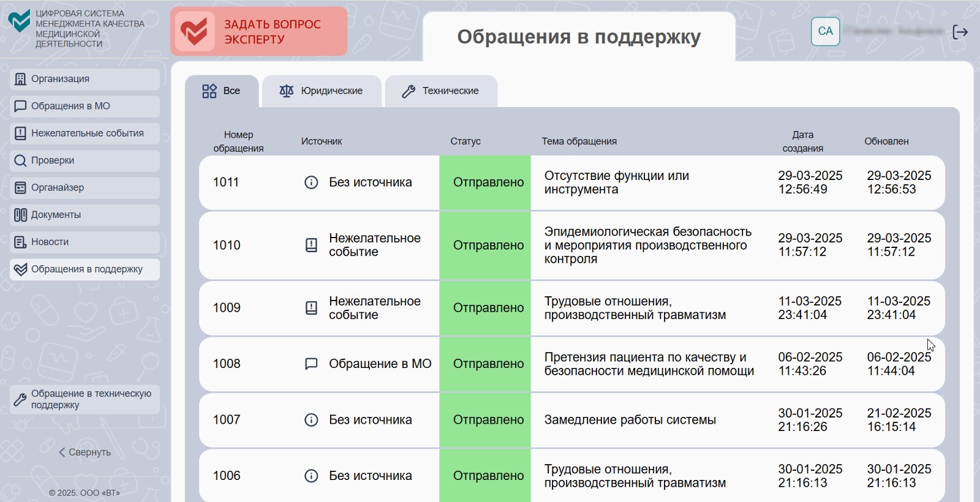Image resolution: width=980 pixels, height=502 pixels.
Task: Open the CA user avatar
Action: 825,31
